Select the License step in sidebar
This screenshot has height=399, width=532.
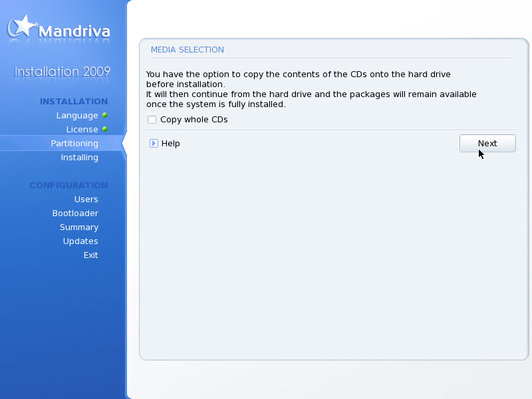(x=82, y=129)
